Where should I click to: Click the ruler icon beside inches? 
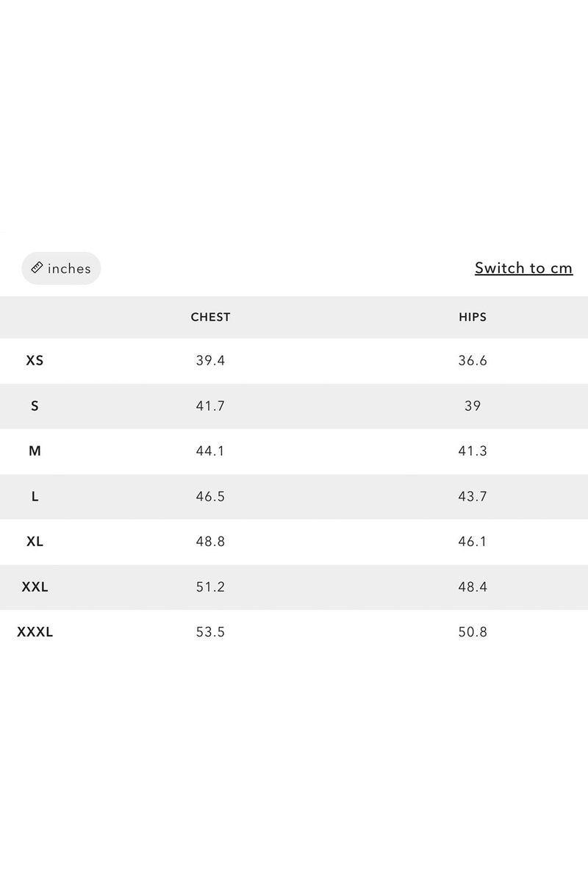[x=36, y=268]
